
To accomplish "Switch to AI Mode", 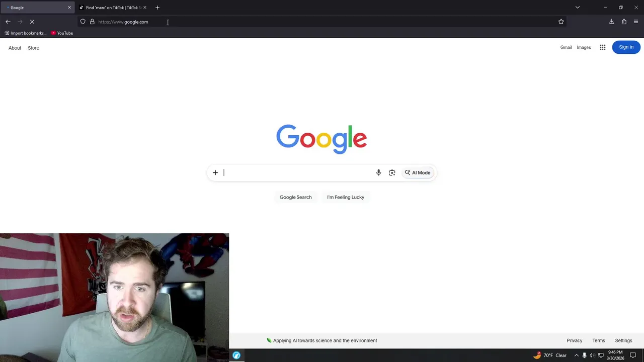I will 418,172.
